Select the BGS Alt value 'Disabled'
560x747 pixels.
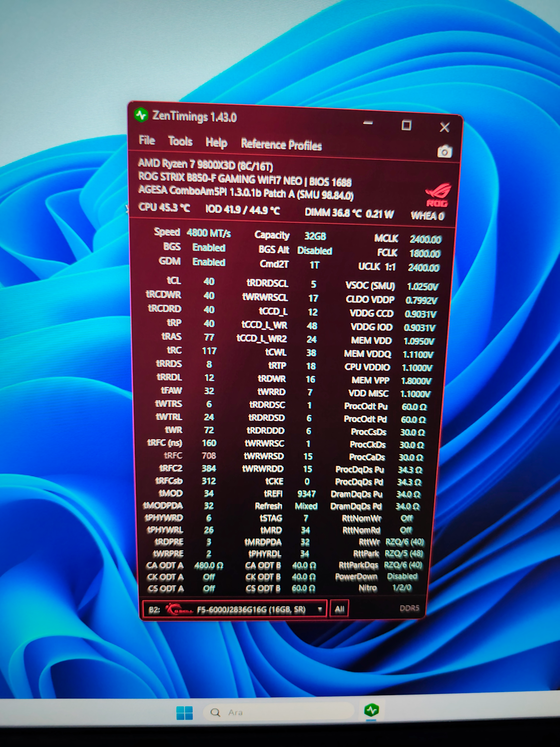click(x=315, y=251)
